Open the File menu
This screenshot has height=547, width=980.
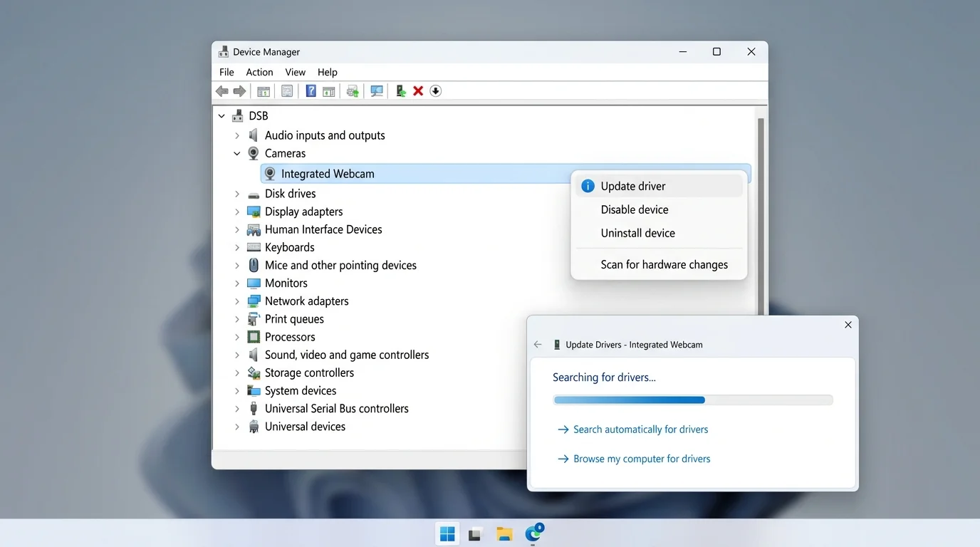click(x=226, y=72)
